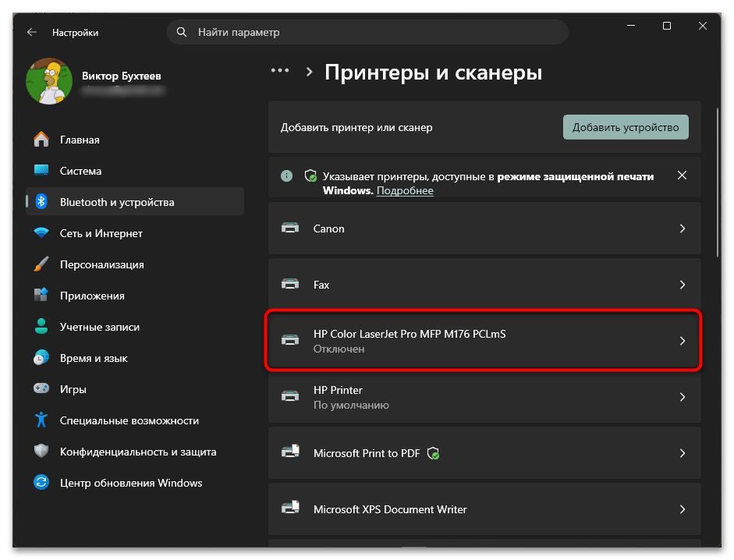
Task: Click the Настройки window title
Action: (76, 32)
